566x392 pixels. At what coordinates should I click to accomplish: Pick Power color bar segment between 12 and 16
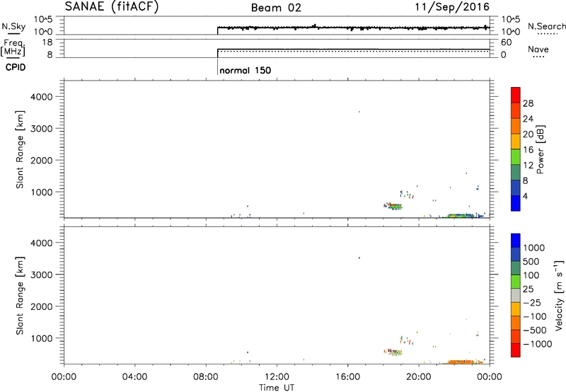[x=516, y=156]
